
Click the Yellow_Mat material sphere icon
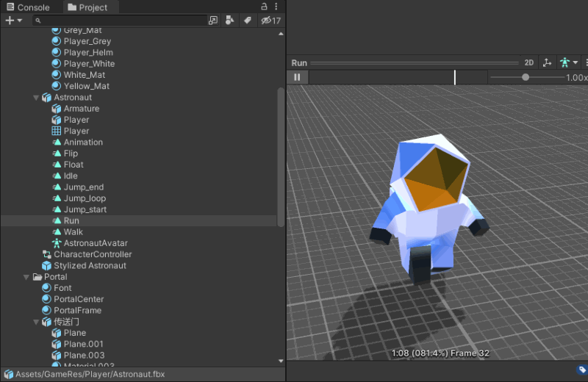pos(57,86)
